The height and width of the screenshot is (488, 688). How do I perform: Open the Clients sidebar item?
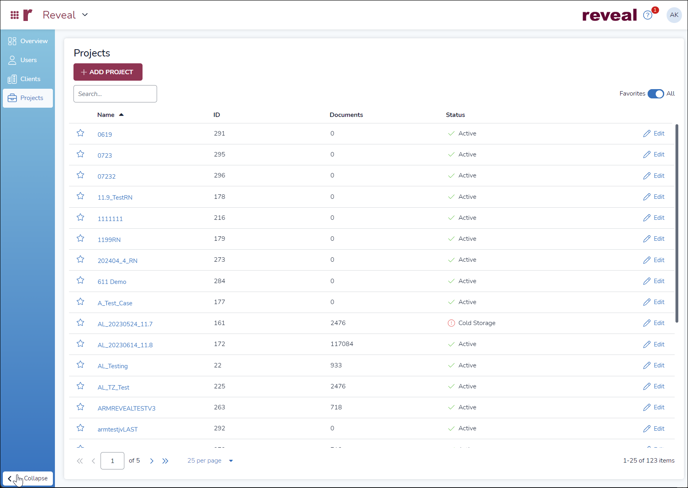coord(28,79)
